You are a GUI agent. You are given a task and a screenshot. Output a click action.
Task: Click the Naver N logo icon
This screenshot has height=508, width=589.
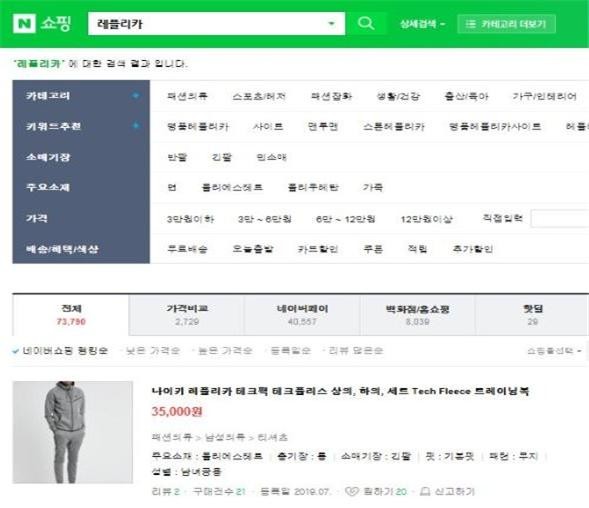pyautogui.click(x=24, y=24)
